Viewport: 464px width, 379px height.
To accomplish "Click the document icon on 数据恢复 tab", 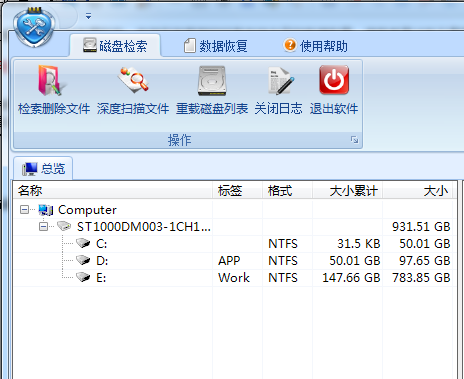I will [x=189, y=46].
